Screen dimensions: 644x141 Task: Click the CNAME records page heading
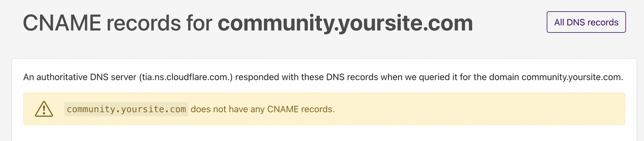(x=248, y=23)
